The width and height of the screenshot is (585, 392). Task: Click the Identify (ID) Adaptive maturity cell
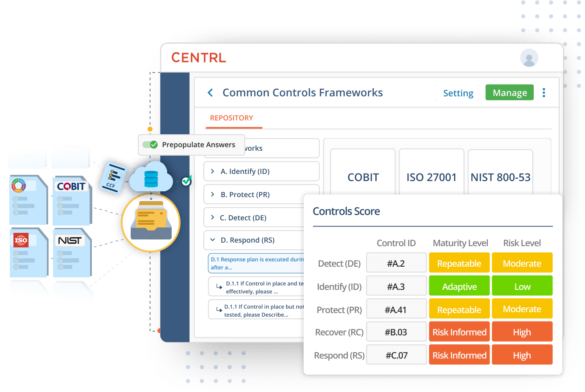pos(459,286)
